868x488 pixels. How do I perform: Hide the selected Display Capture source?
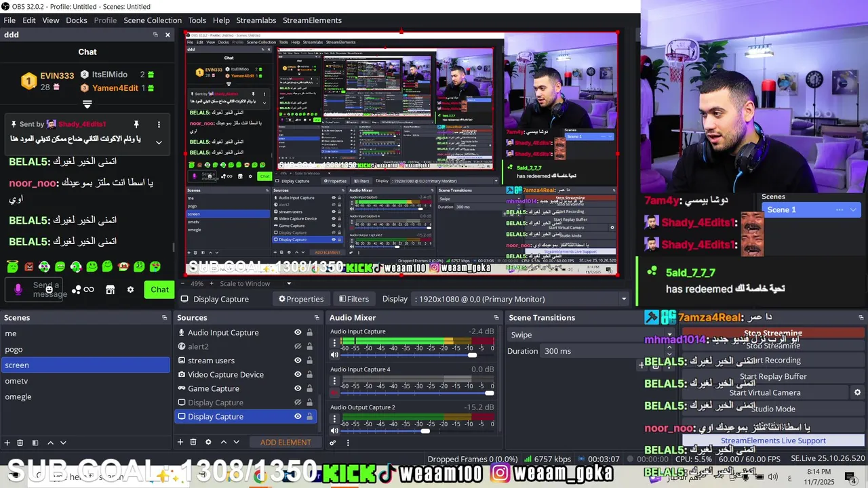click(x=298, y=416)
